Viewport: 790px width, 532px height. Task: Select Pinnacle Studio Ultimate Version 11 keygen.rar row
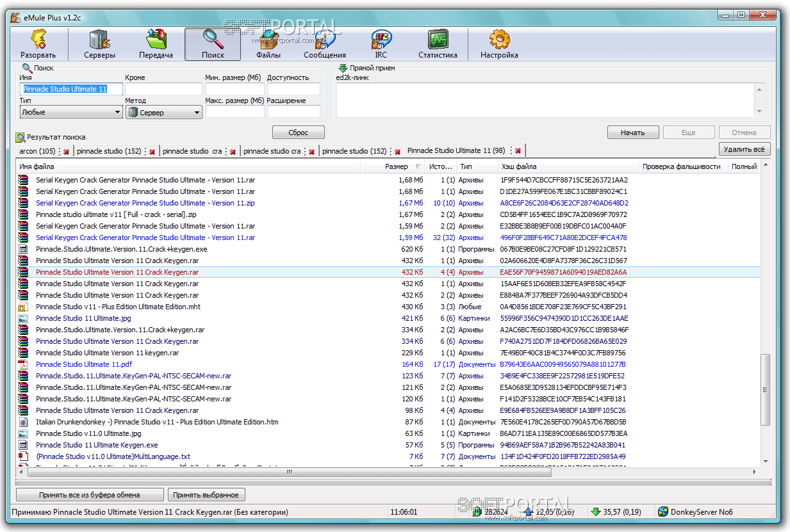(388, 353)
